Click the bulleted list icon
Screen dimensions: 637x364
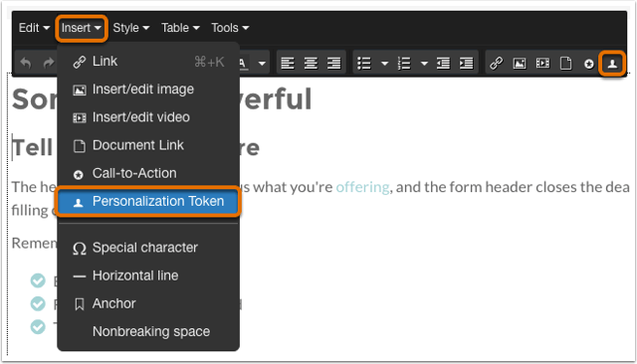click(x=364, y=63)
